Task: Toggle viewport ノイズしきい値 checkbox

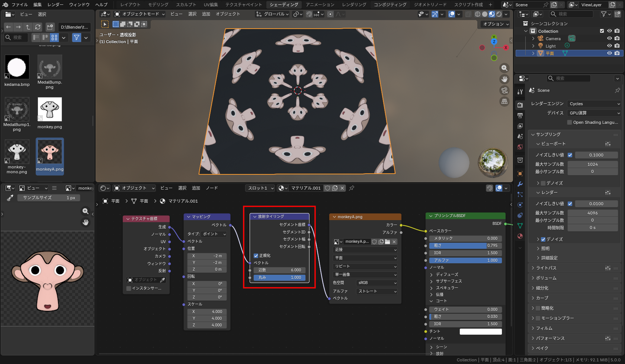Action: [570, 155]
